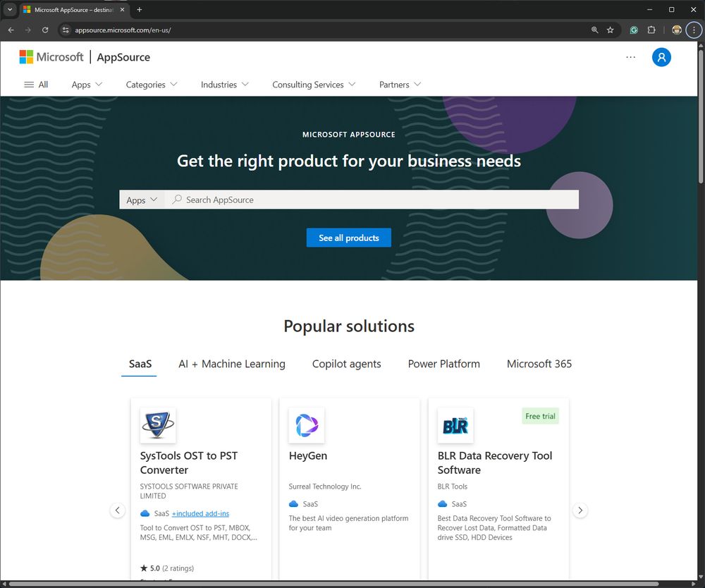View site information icon in address bar
Image resolution: width=705 pixels, height=588 pixels.
(x=66, y=30)
